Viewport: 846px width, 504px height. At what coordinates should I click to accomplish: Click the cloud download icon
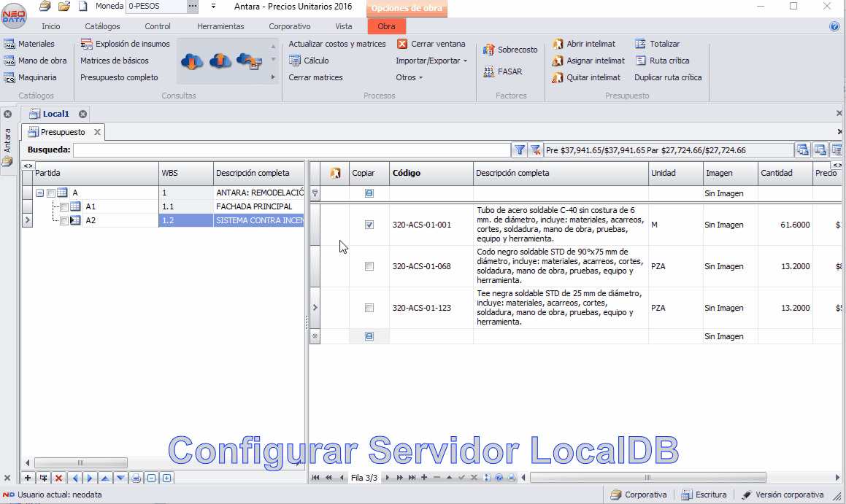[191, 62]
